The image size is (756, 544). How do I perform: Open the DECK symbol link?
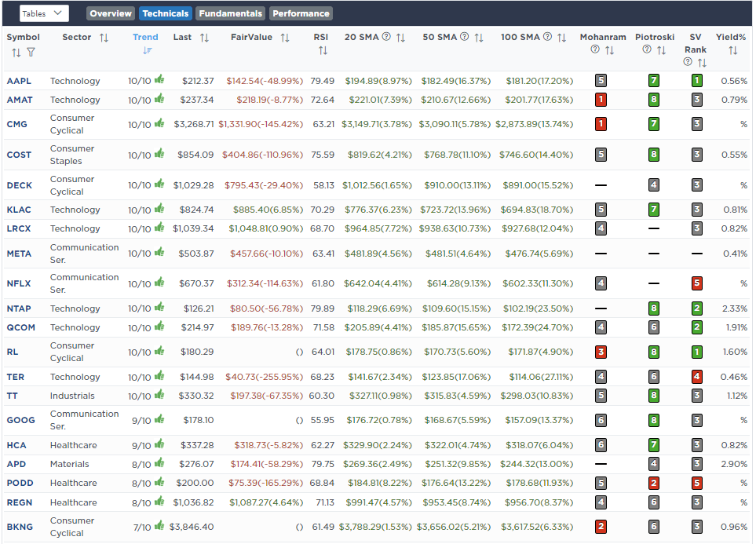pos(20,186)
